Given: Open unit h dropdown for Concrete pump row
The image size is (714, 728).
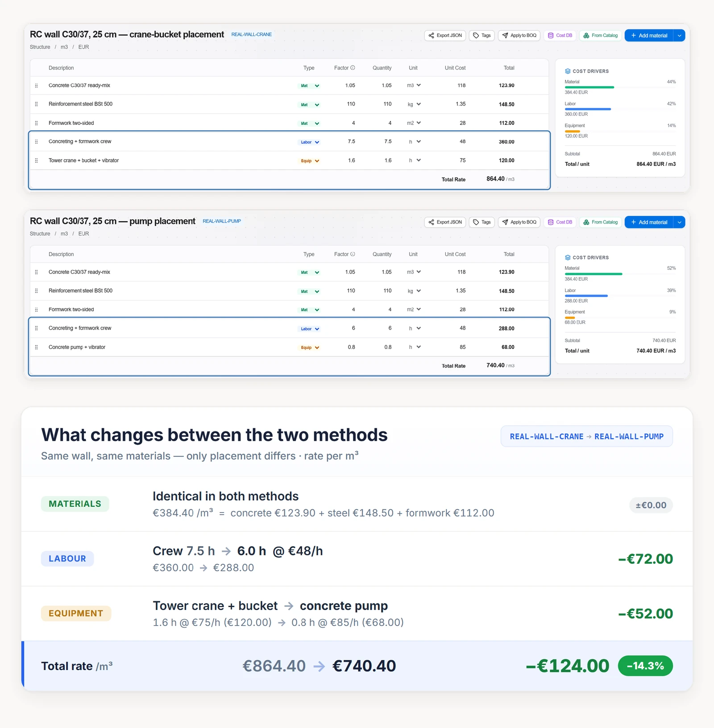Looking at the screenshot, I should point(415,347).
